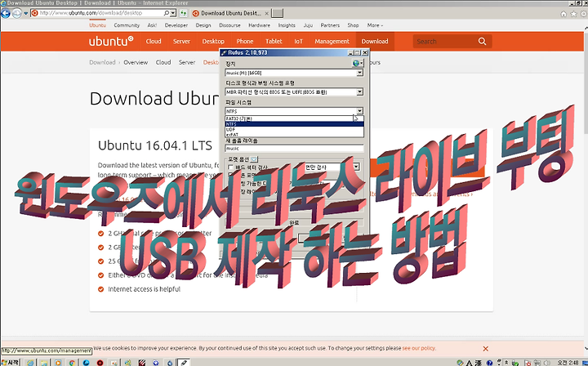Expand the More menu in Ubuntu top bar
Screen dimensions: 588x366
pos(375,25)
